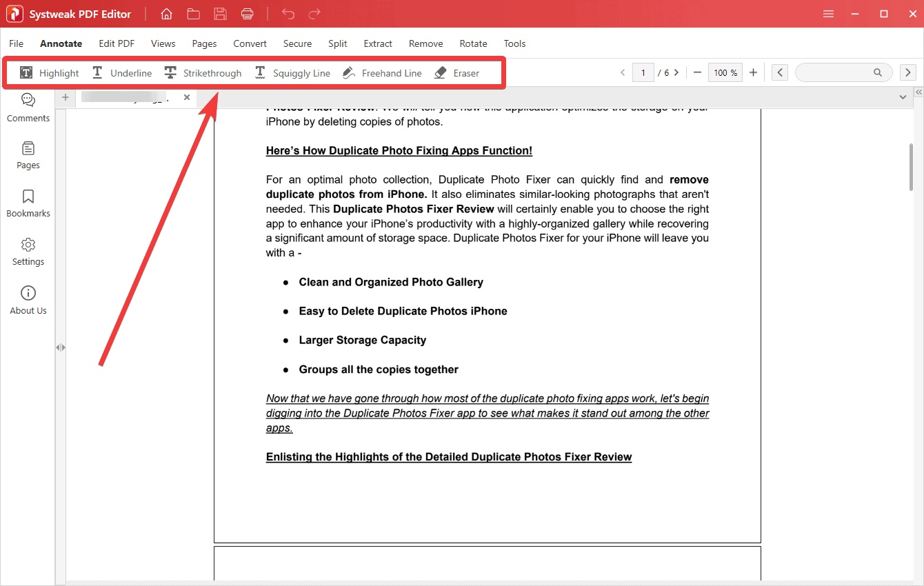Open the Pages menu tab
Screen dimensions: 924x586
(205, 43)
